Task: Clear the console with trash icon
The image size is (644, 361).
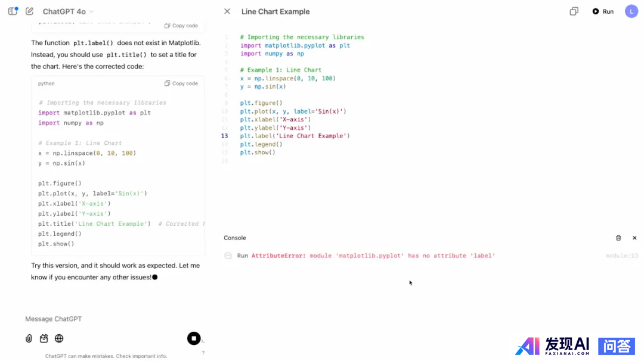Action: click(618, 238)
